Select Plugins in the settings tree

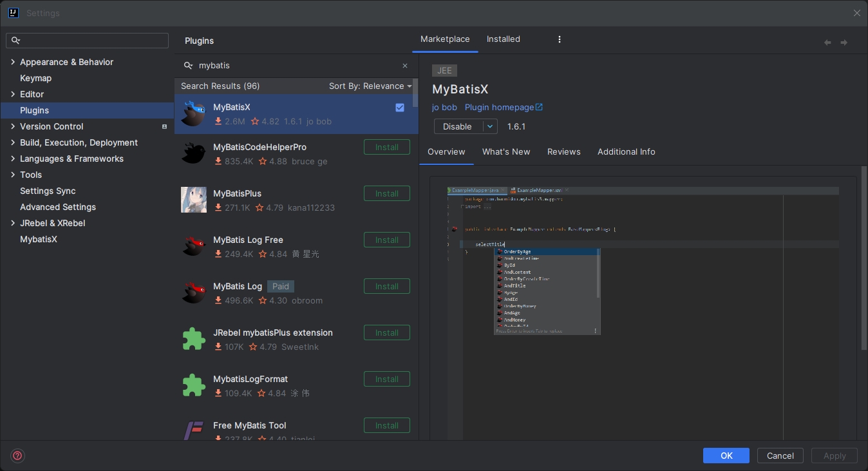tap(87, 110)
